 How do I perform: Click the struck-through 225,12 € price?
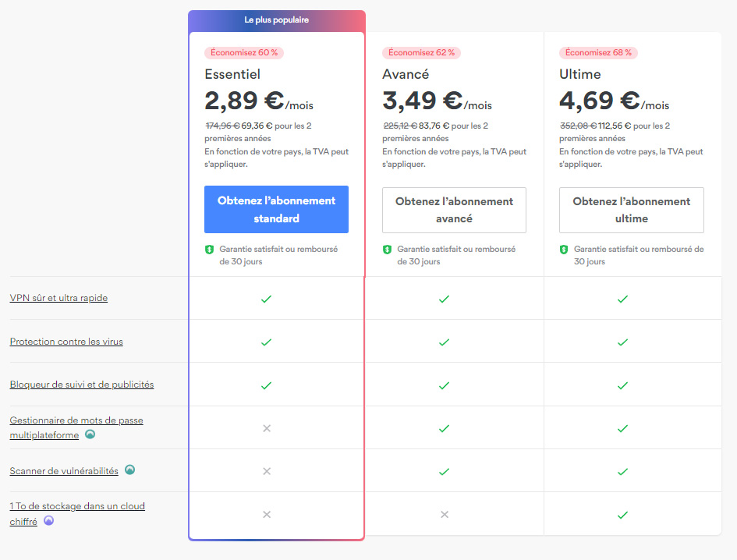(x=400, y=126)
